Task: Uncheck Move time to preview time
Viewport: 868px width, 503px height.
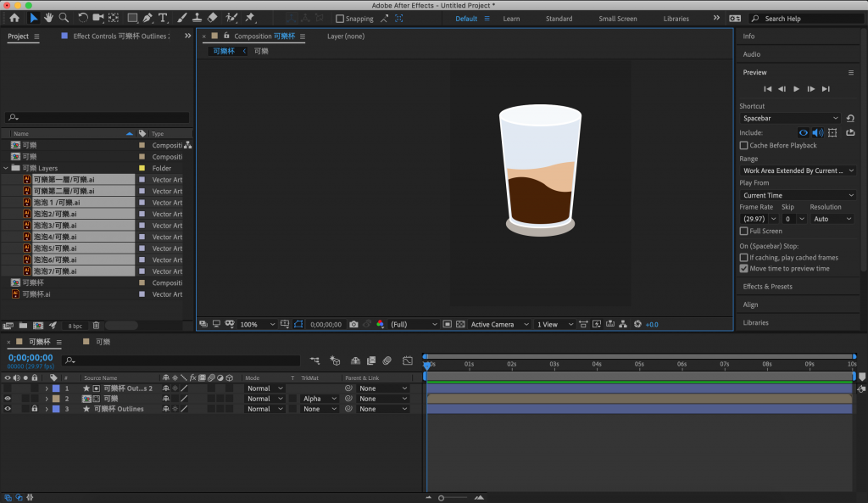Action: tap(744, 268)
